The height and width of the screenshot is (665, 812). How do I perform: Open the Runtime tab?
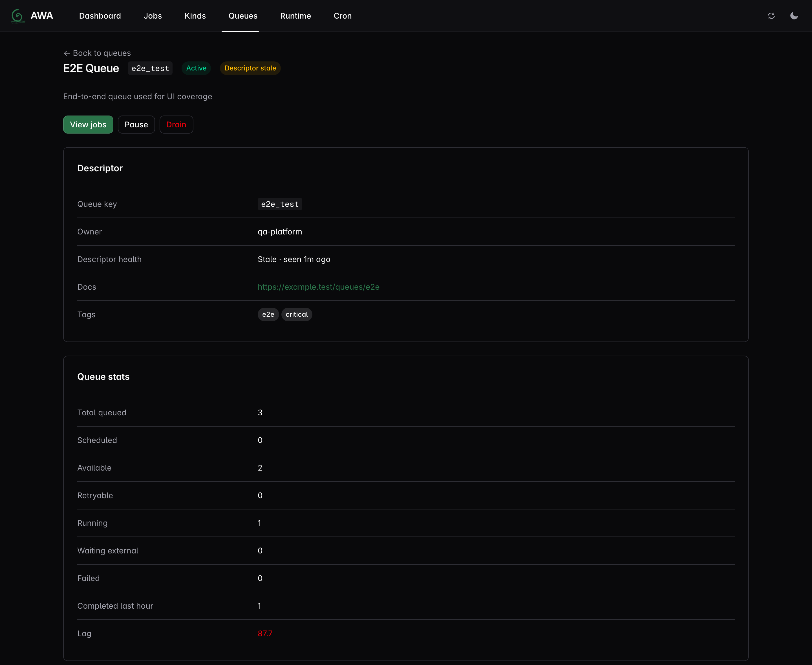pyautogui.click(x=295, y=16)
